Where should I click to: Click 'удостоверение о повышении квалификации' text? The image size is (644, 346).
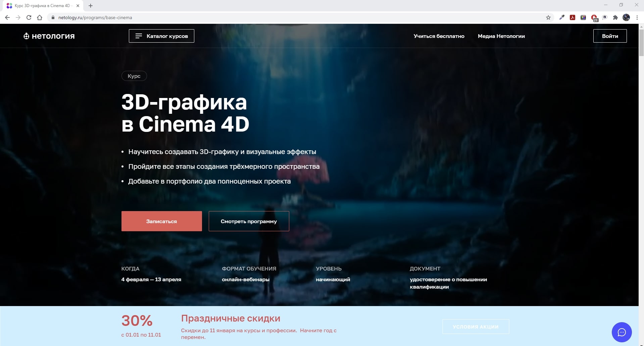tap(448, 283)
